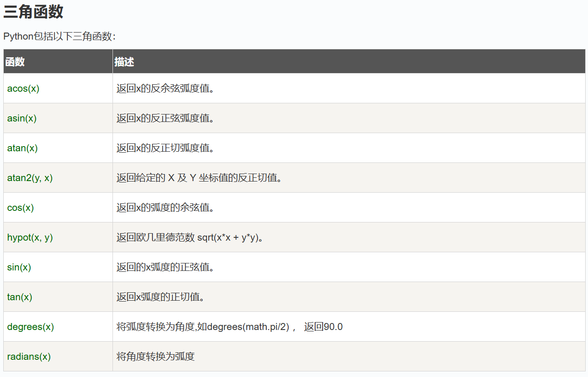Click the 函数 column header
588x377 pixels.
pyautogui.click(x=15, y=61)
